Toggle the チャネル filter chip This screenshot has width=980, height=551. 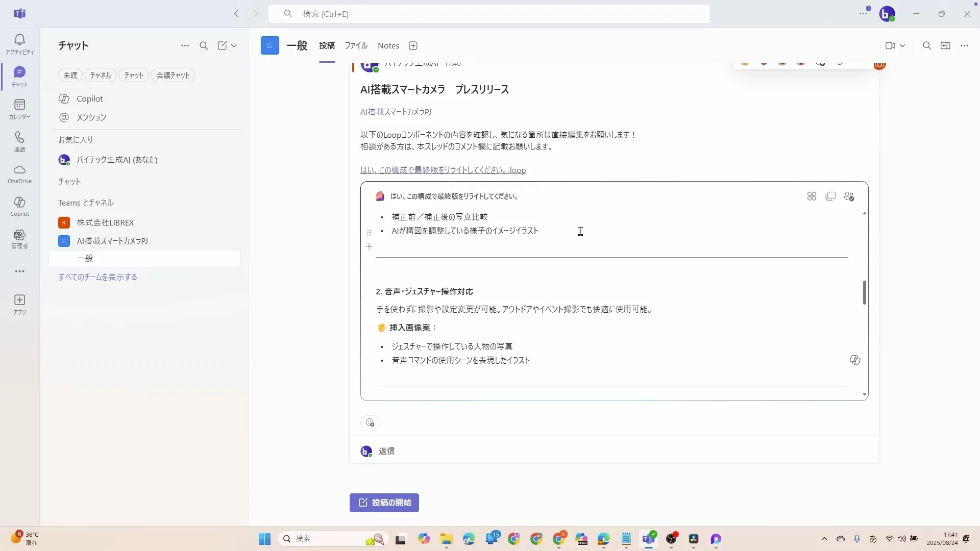pos(100,75)
